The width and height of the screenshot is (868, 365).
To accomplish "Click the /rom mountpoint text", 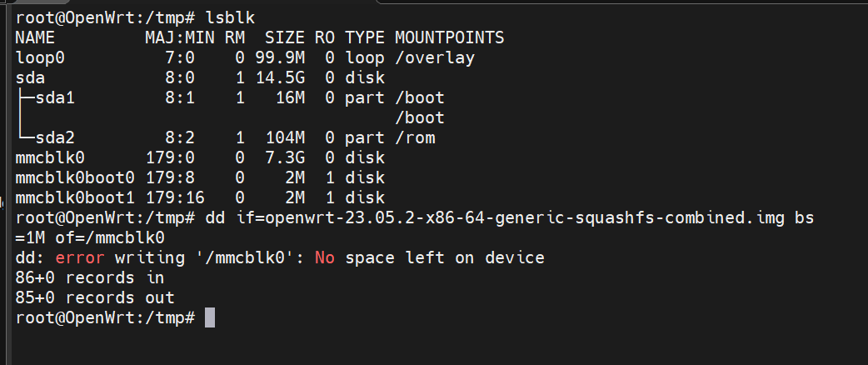I will tap(415, 137).
